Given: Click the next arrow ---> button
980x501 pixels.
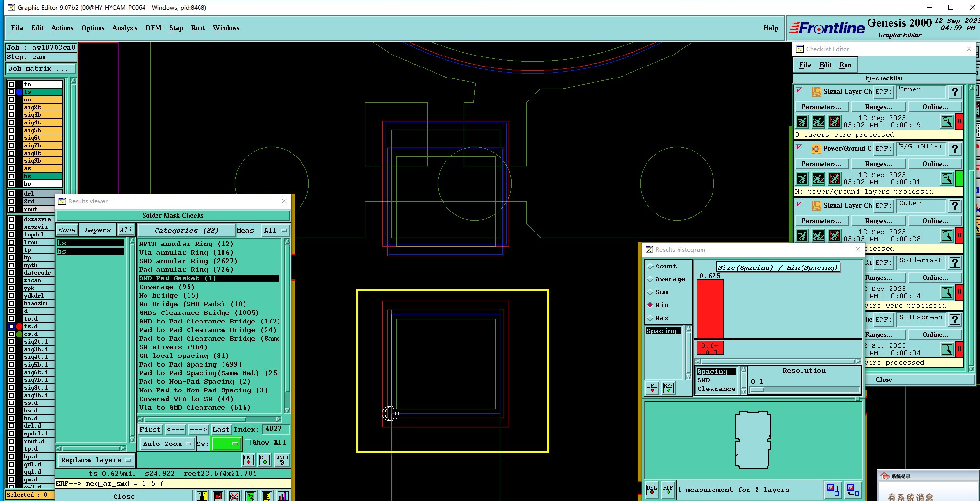Looking at the screenshot, I should coord(198,430).
